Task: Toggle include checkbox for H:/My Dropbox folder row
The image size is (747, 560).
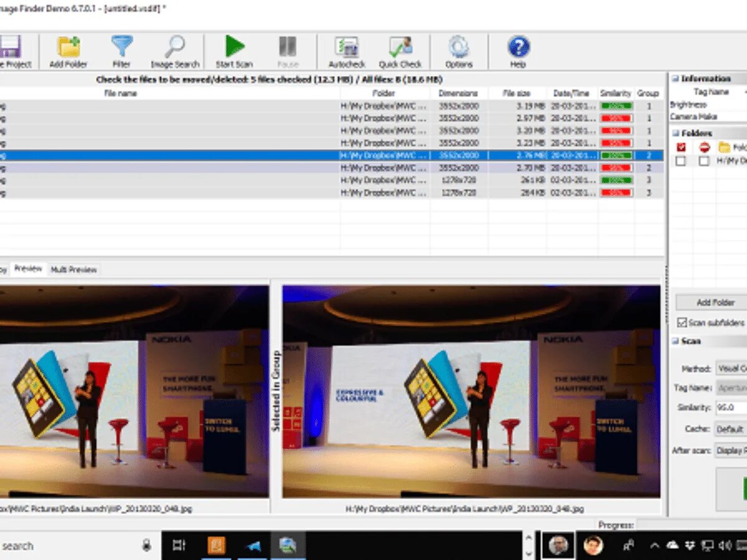Action: pos(681,161)
